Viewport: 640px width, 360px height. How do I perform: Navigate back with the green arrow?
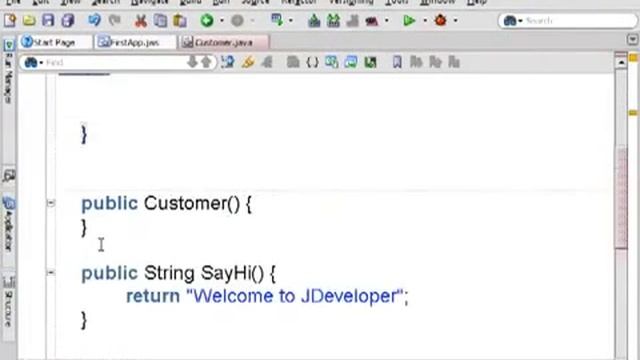click(207, 20)
